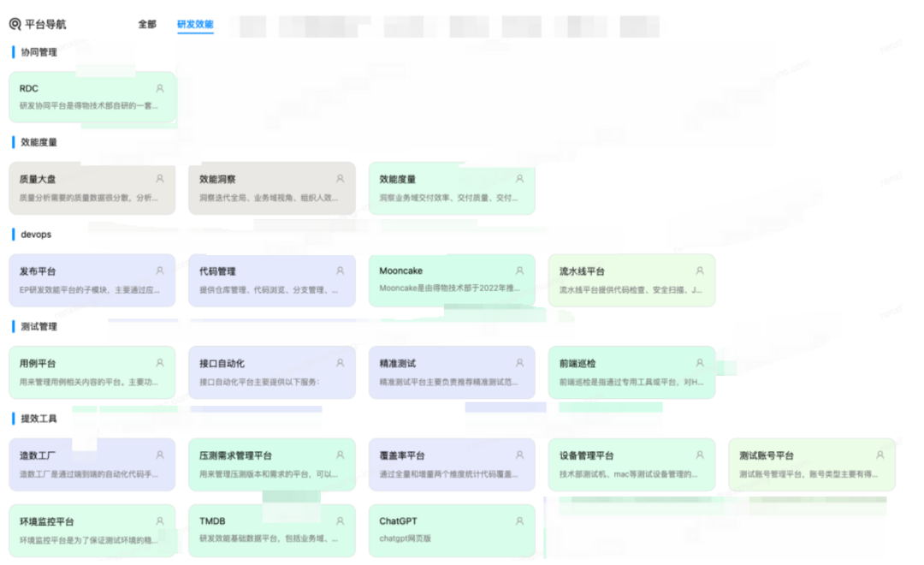Viewport: 924px width, 565px height.
Task: Open the 效能度量 platform card
Action: (452, 188)
